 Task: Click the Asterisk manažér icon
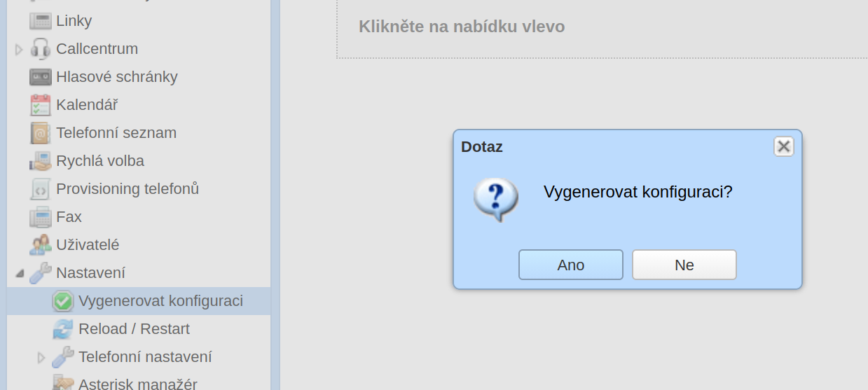coord(63,383)
